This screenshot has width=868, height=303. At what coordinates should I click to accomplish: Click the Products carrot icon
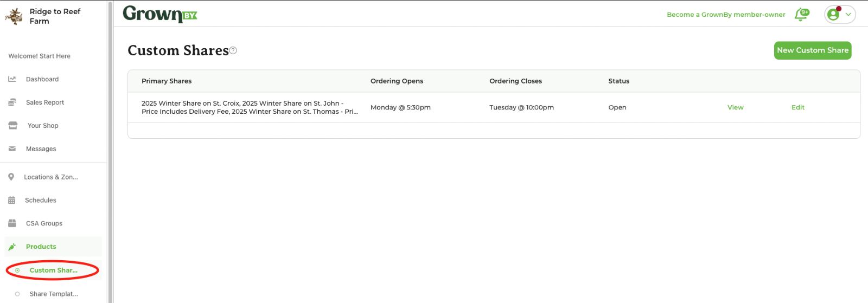point(12,247)
